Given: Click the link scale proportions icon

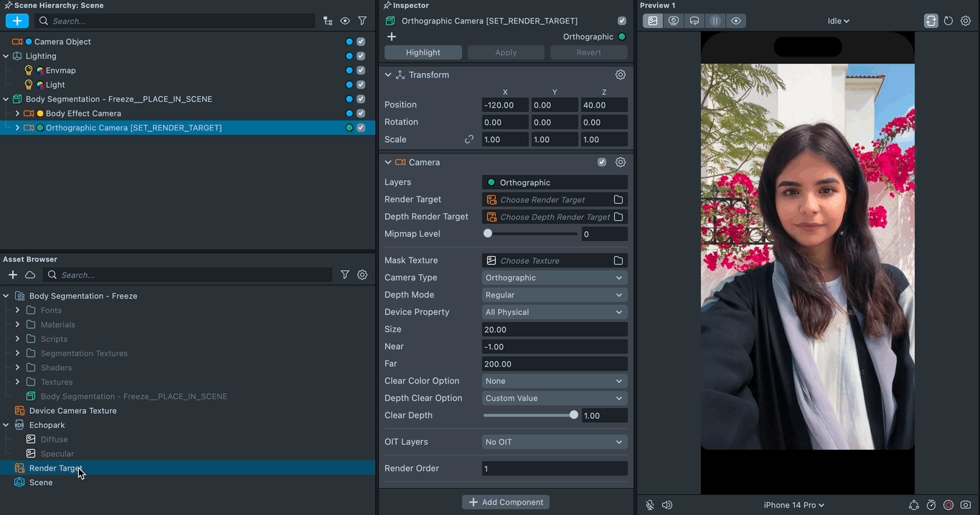Looking at the screenshot, I should click(x=469, y=139).
